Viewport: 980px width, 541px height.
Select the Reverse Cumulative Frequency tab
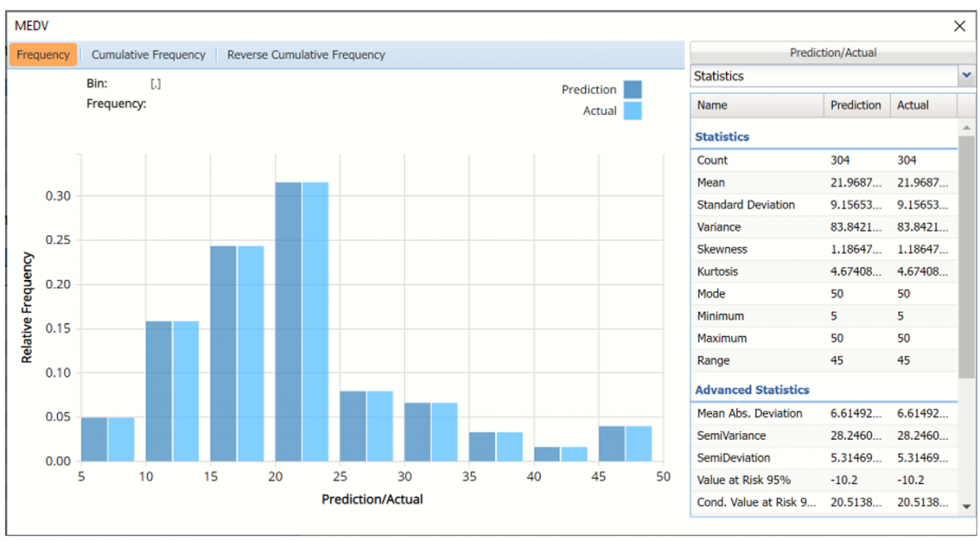click(305, 55)
